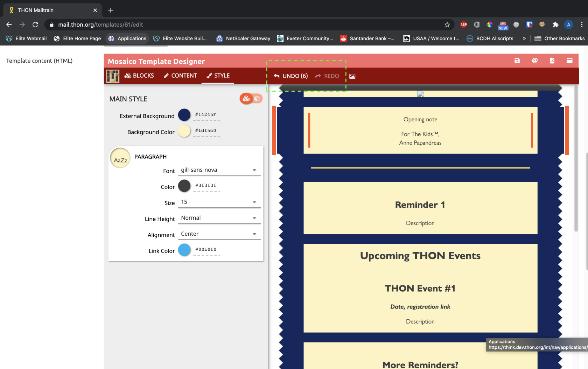This screenshot has width=588, height=369.
Task: Select the 'Reminder 1' heading in preview
Action: (x=420, y=205)
